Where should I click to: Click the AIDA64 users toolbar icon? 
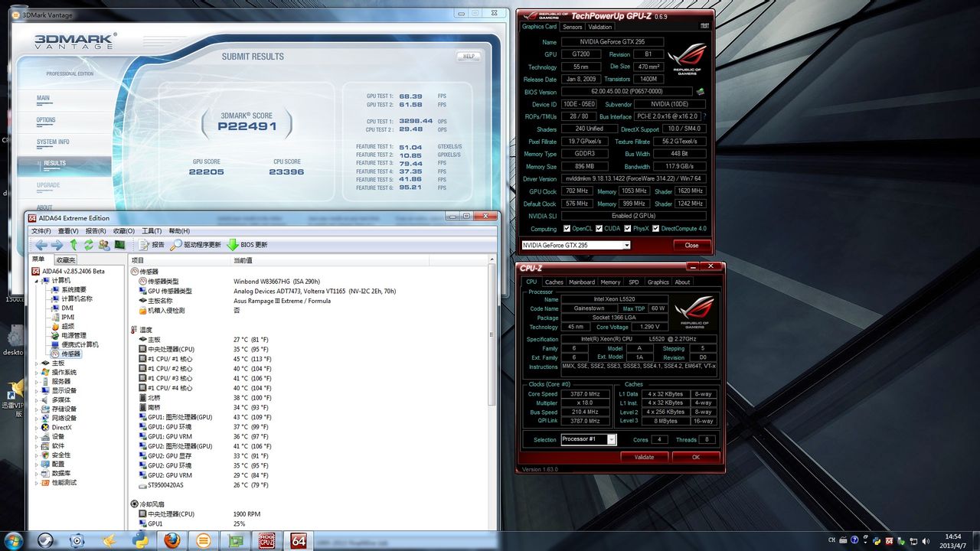[104, 245]
